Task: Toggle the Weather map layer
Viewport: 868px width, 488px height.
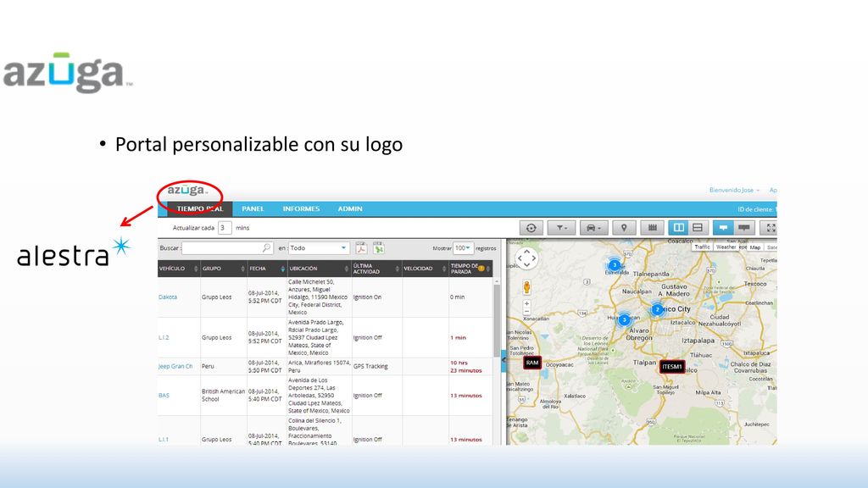Action: pyautogui.click(x=726, y=247)
